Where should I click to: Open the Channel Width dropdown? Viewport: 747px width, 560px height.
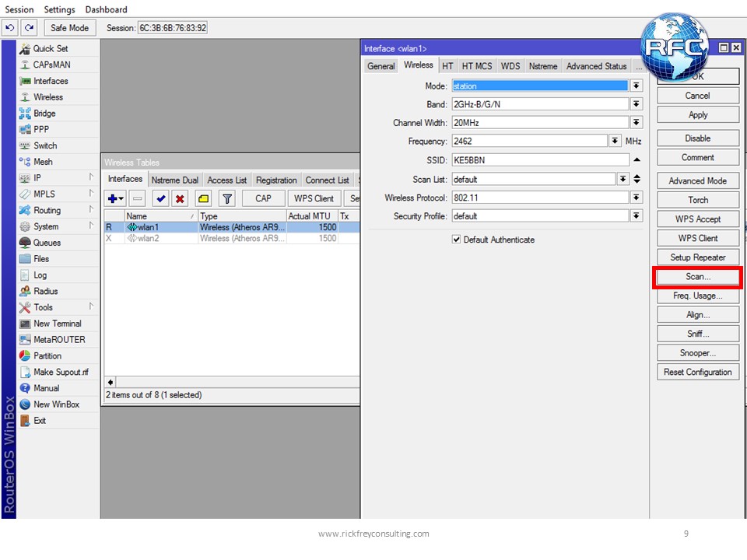[636, 123]
